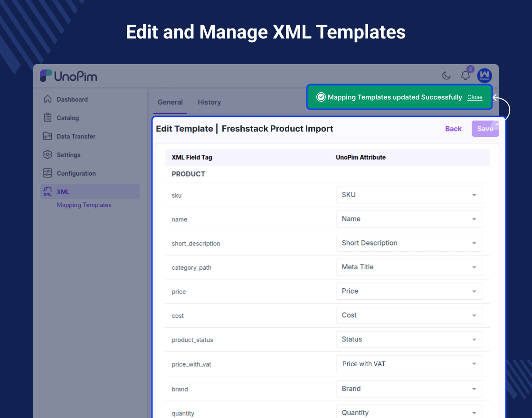532x418 pixels.
Task: Click the short_description field tag
Action: (196, 244)
